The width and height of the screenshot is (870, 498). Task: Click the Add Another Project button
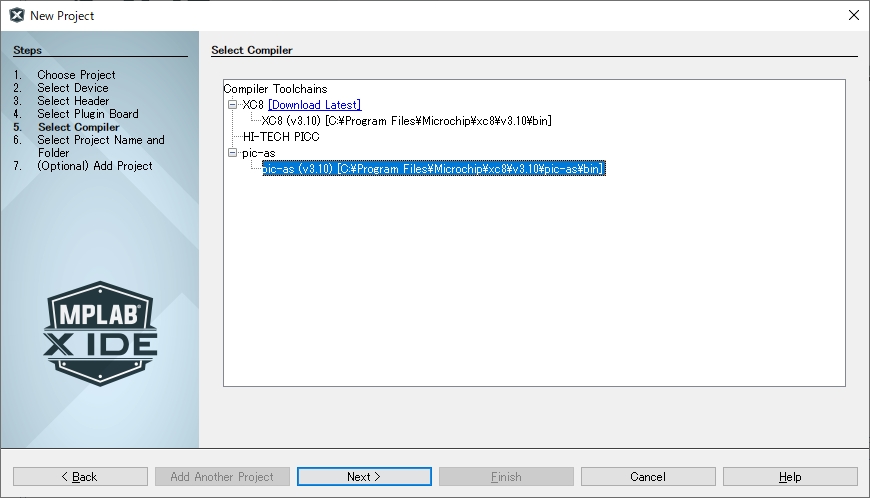pos(222,477)
